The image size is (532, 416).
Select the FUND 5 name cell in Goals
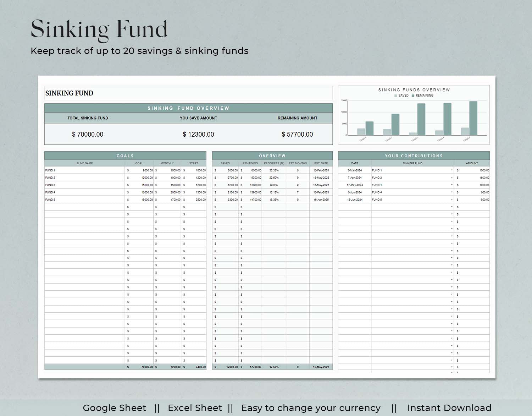point(84,199)
